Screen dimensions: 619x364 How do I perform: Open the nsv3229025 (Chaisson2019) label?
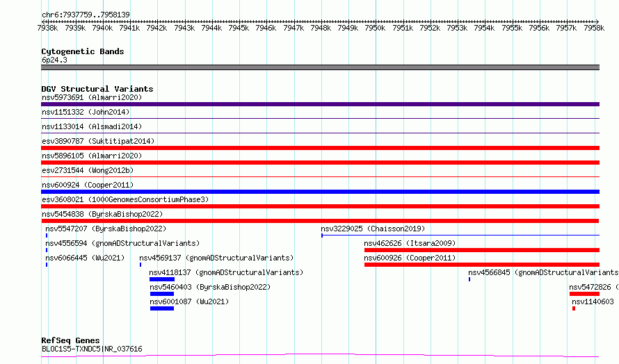[373, 229]
